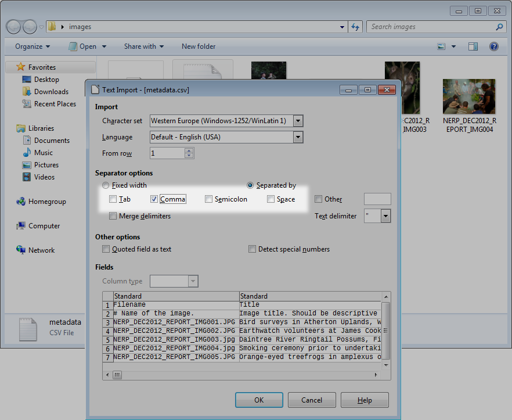This screenshot has width=512, height=420.
Task: Click the Title column Standard header in the preview
Action: tap(310, 296)
